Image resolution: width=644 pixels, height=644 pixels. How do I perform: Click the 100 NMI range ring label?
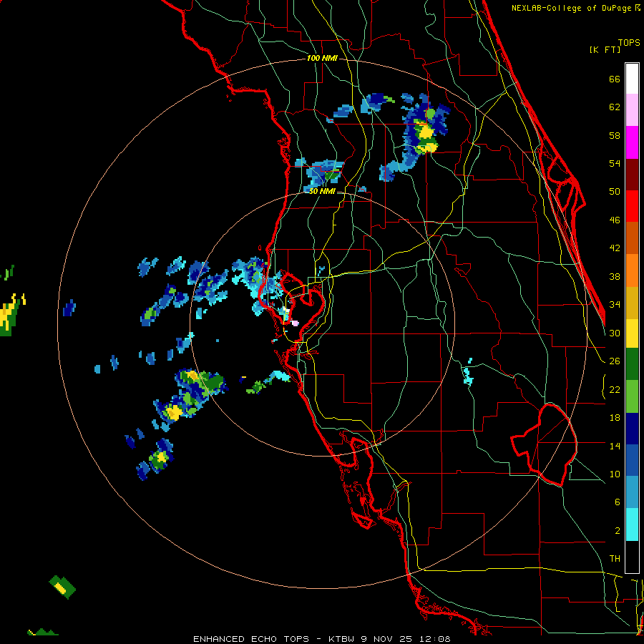tap(322, 58)
